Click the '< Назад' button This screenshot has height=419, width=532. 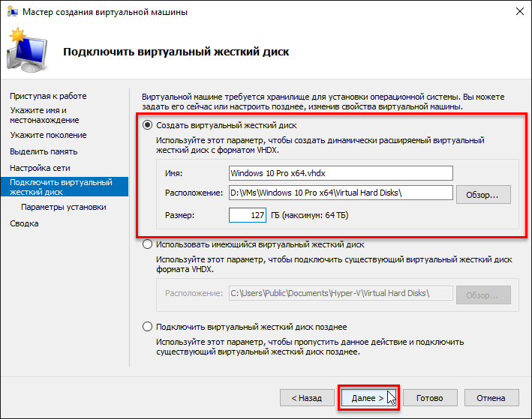[306, 397]
